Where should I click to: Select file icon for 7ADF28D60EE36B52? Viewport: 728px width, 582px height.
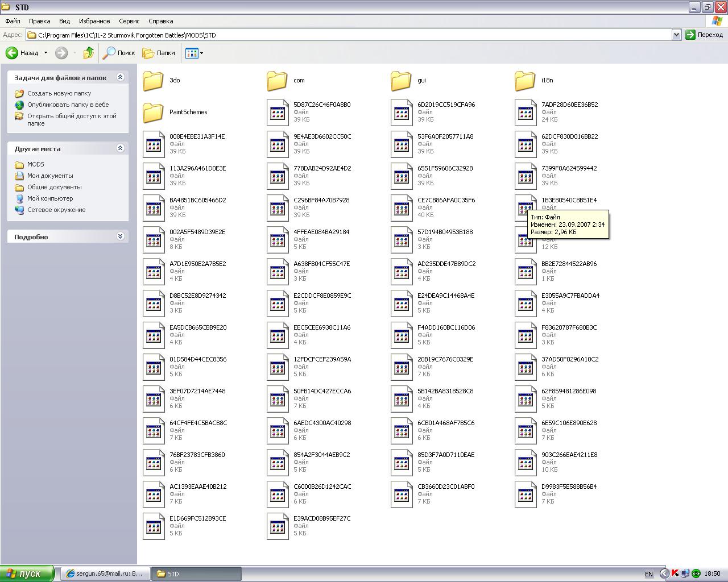pos(526,113)
